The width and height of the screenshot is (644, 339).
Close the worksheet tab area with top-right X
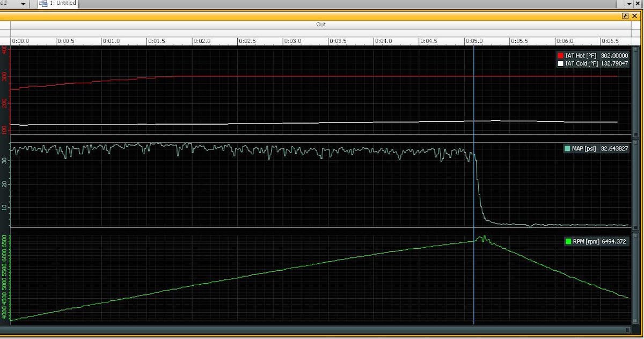[639, 4]
